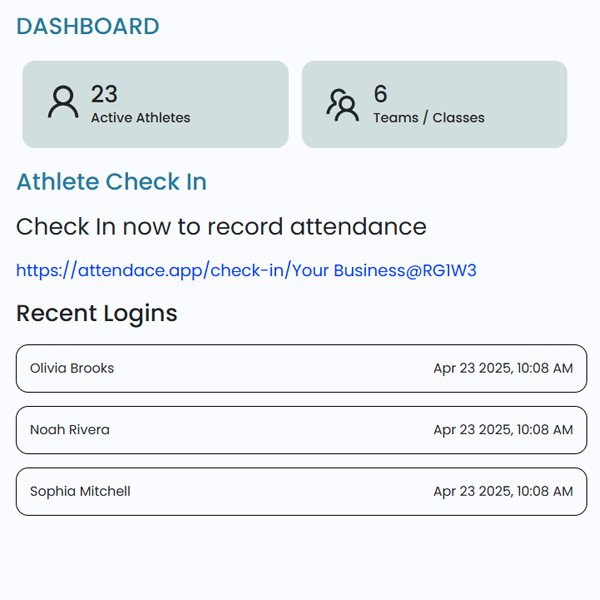600x600 pixels.
Task: Open the Active Athletes card
Action: pos(155,104)
